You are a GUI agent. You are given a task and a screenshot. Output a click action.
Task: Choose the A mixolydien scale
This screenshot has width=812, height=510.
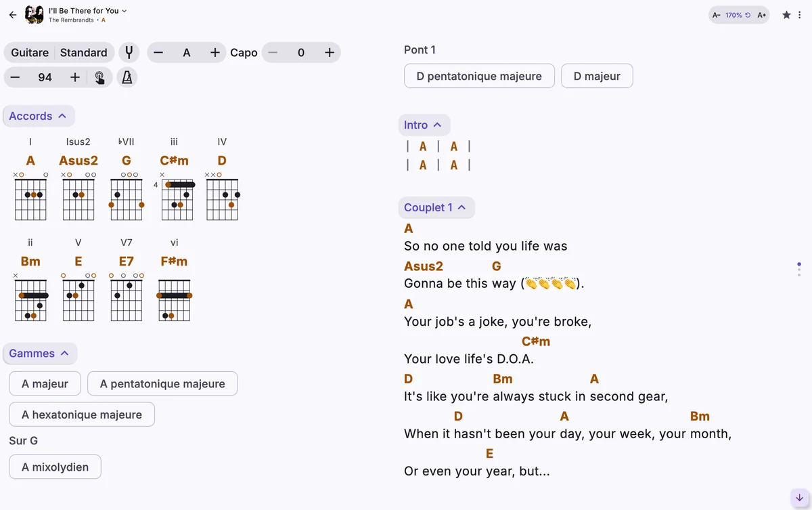[x=55, y=467]
